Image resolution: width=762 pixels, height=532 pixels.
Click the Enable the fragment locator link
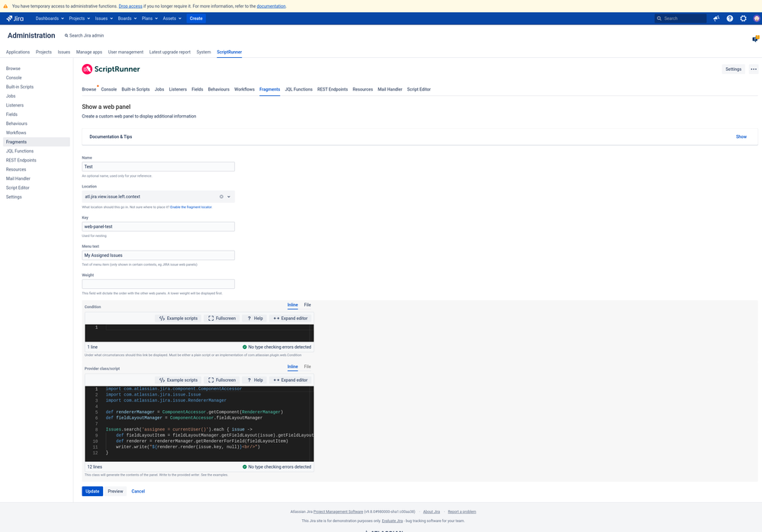point(190,207)
